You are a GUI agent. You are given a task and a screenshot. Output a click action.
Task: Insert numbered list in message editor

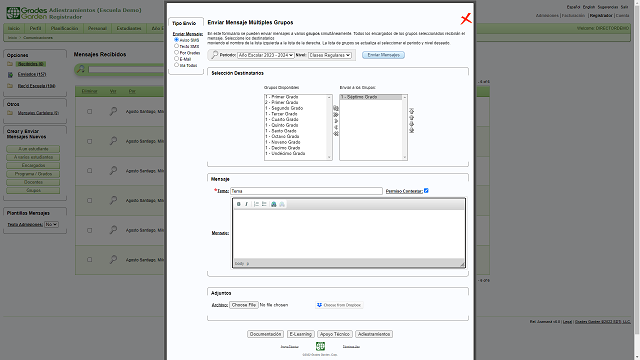pos(256,204)
